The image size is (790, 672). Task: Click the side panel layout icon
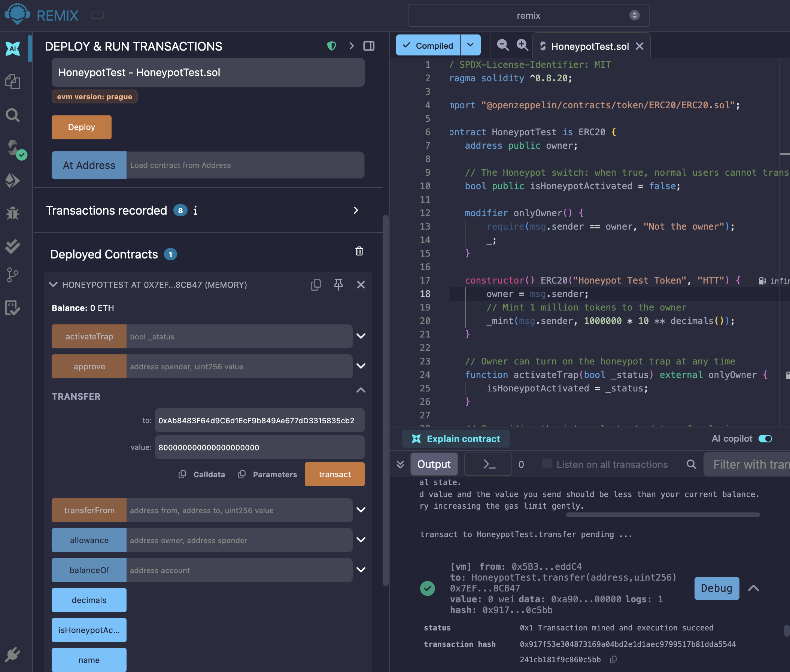[369, 46]
